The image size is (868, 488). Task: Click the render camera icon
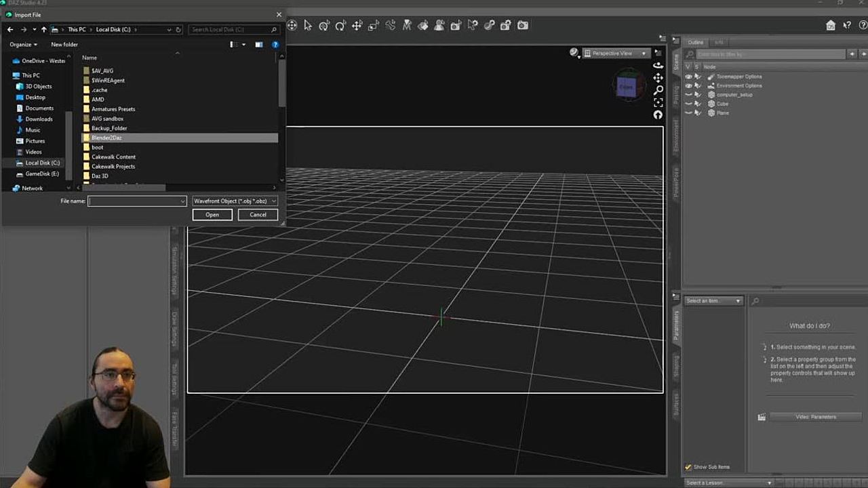pos(523,26)
